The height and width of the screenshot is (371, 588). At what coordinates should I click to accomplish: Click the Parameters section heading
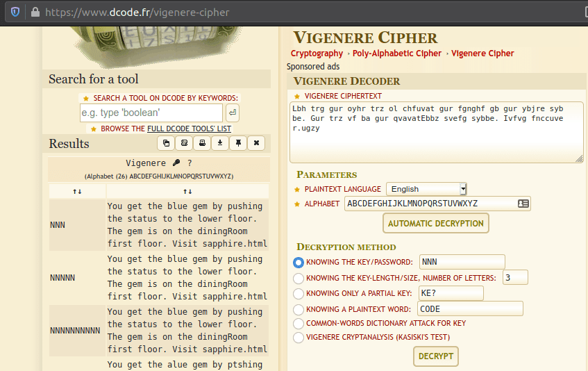point(326,175)
